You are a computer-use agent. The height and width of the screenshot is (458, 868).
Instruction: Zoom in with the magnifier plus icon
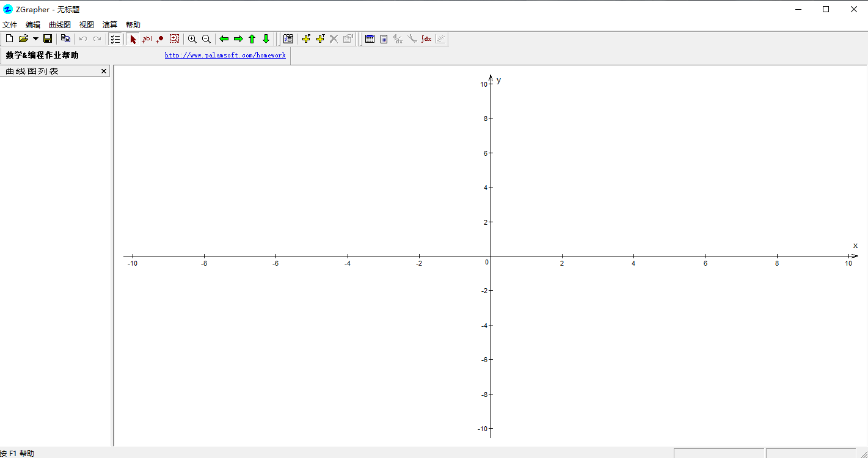tap(192, 39)
